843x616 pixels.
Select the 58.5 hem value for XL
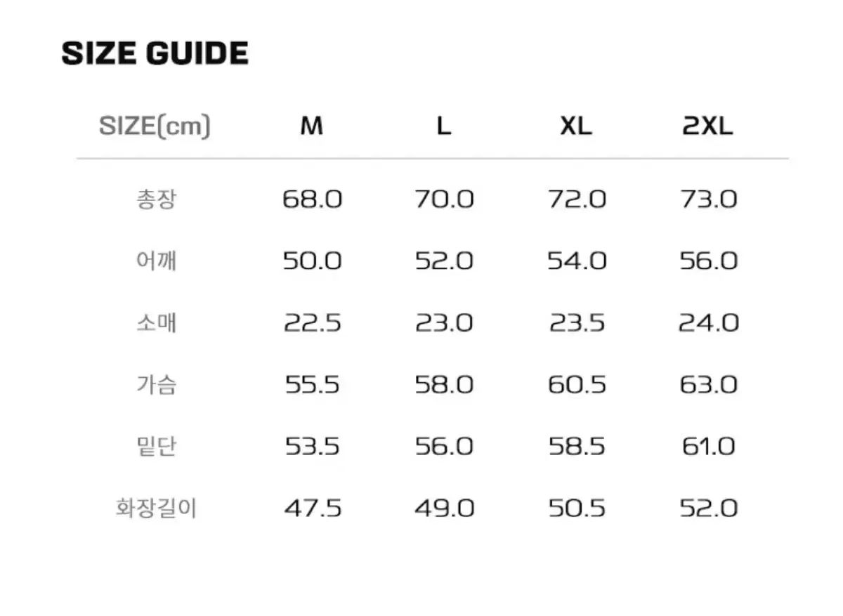pyautogui.click(x=576, y=447)
